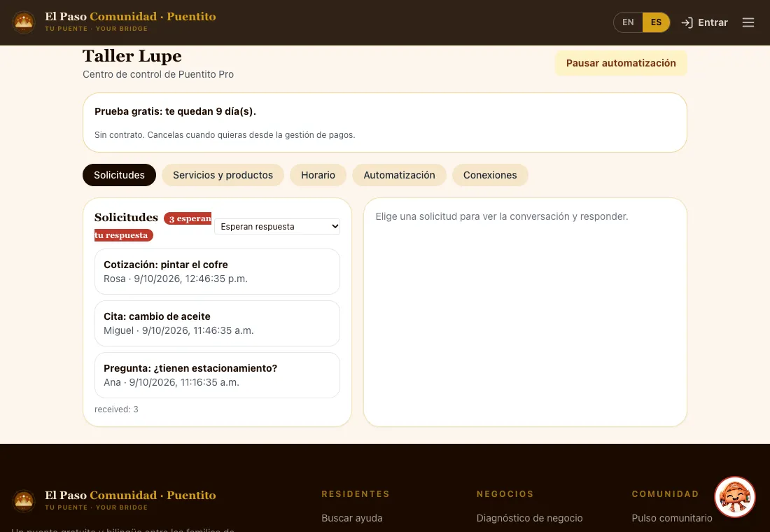Open the chat mascot bubble
The image size is (770, 532).
734,496
